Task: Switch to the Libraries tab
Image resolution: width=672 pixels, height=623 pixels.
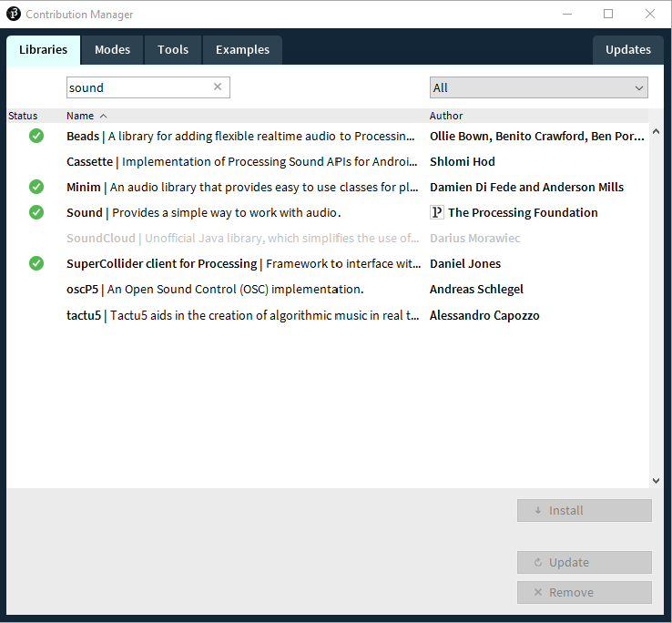Action: (44, 50)
